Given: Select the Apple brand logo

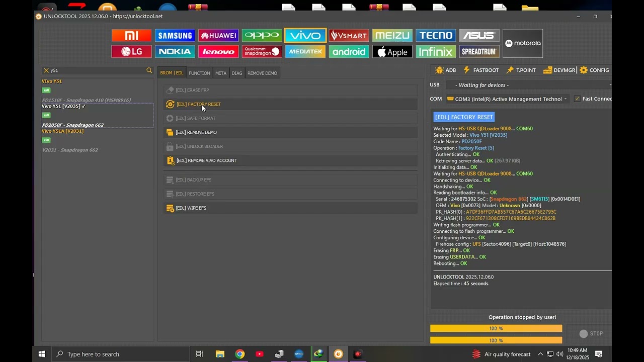Looking at the screenshot, I should [x=392, y=52].
